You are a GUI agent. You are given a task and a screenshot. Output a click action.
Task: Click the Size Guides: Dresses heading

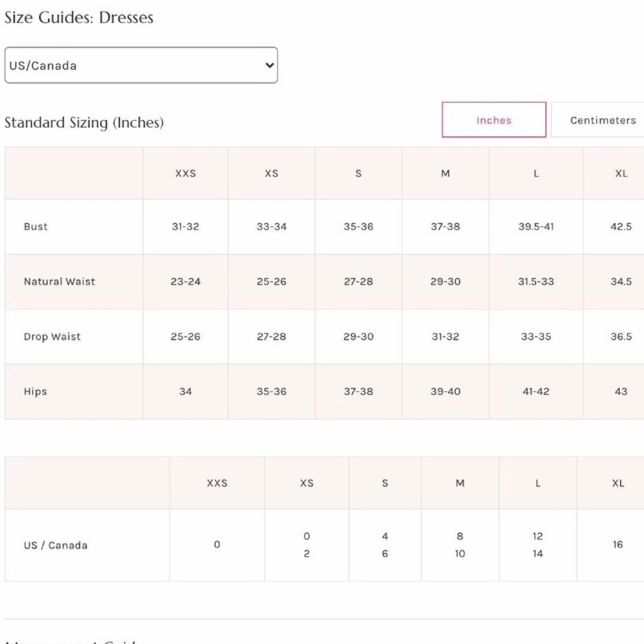tap(79, 17)
